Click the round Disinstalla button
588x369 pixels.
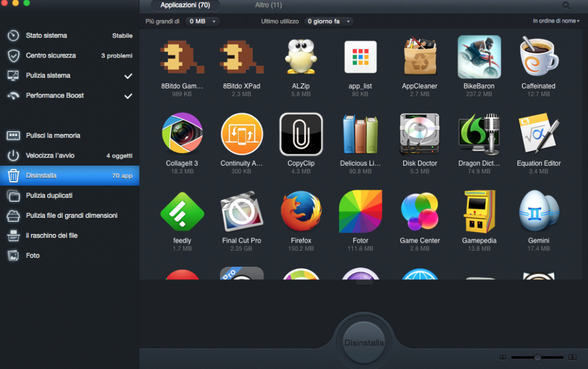(363, 343)
